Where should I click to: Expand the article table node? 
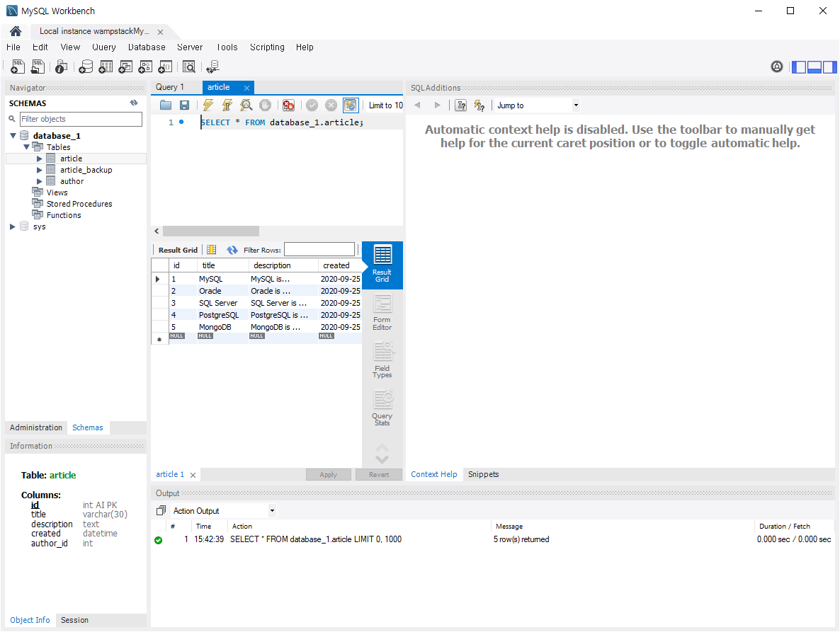click(39, 159)
